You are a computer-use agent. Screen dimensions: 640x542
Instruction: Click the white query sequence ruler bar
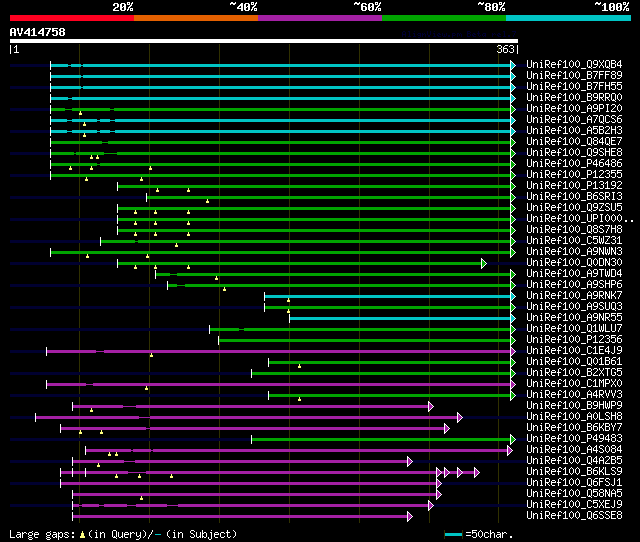pyautogui.click(x=264, y=41)
